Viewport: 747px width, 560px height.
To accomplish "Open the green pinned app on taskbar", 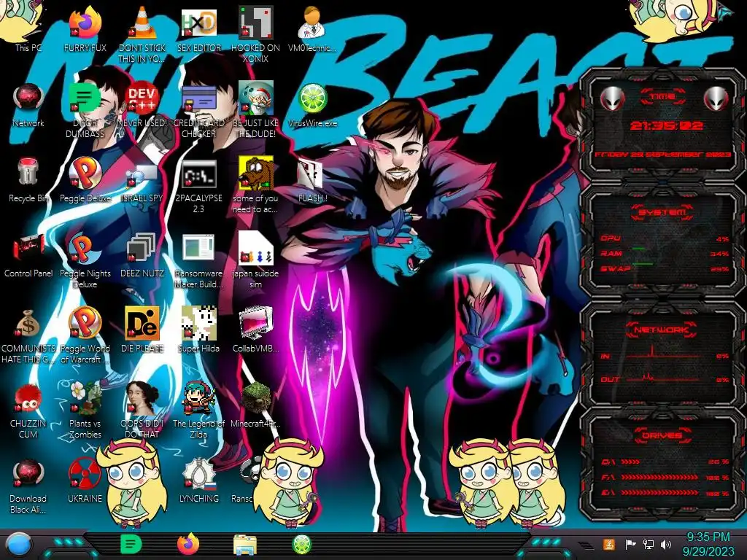I will coord(131,544).
